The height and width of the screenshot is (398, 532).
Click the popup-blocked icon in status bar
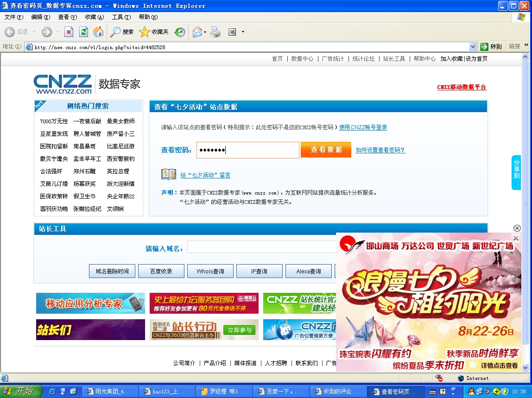pos(439,378)
